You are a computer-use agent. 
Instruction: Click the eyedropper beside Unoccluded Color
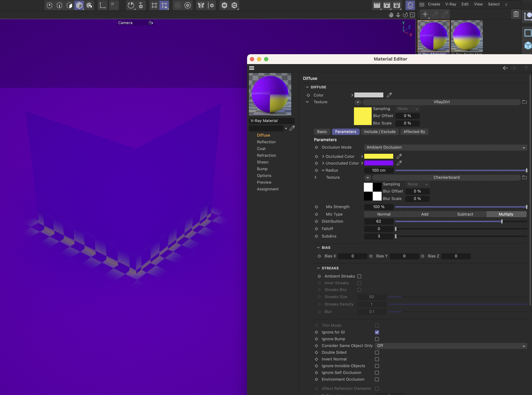click(x=399, y=163)
